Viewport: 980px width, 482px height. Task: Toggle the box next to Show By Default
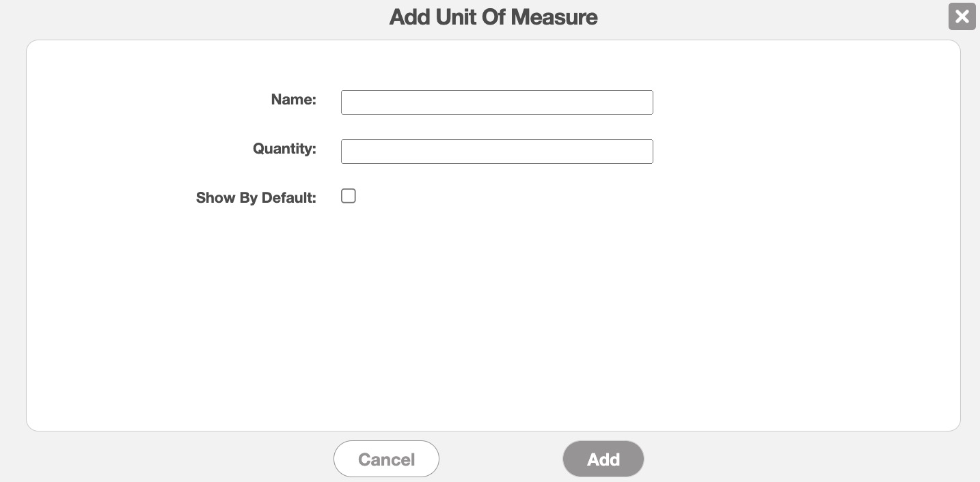point(349,197)
